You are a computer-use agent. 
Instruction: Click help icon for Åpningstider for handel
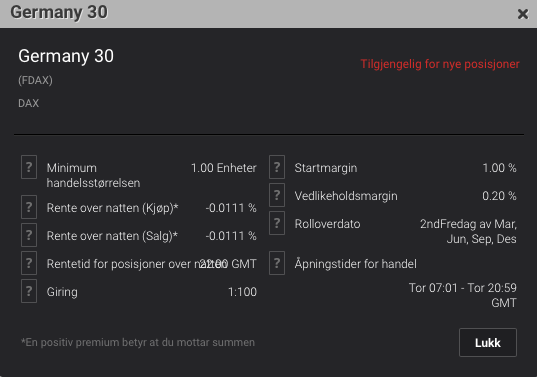pos(277,263)
